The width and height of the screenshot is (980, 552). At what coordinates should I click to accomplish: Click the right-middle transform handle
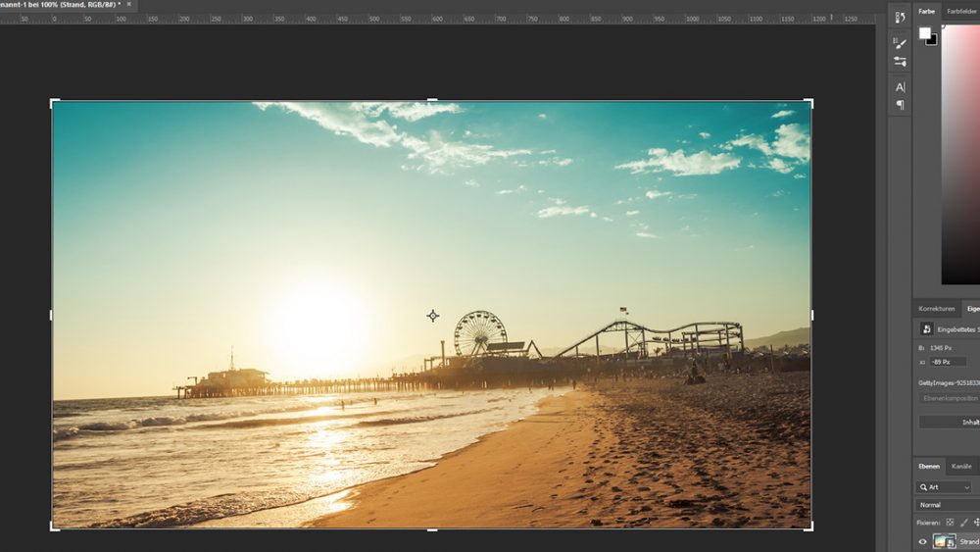(811, 315)
